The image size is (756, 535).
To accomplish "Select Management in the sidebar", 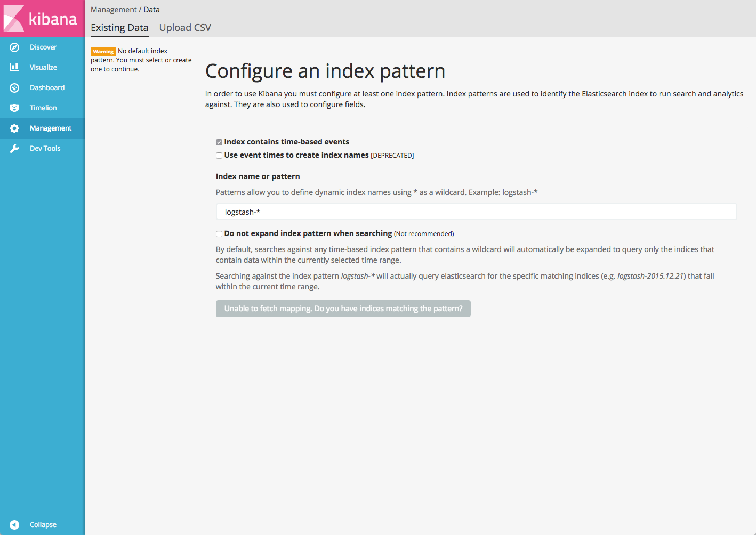I will tap(51, 128).
